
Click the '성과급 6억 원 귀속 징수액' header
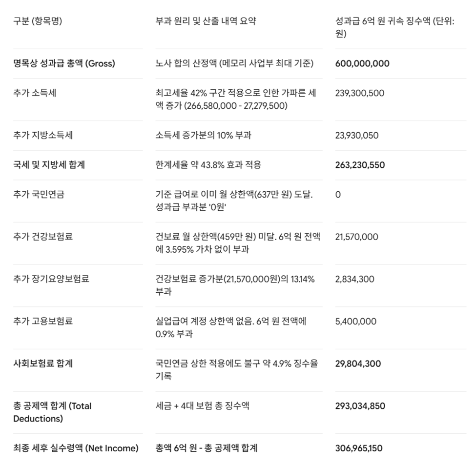(395, 27)
